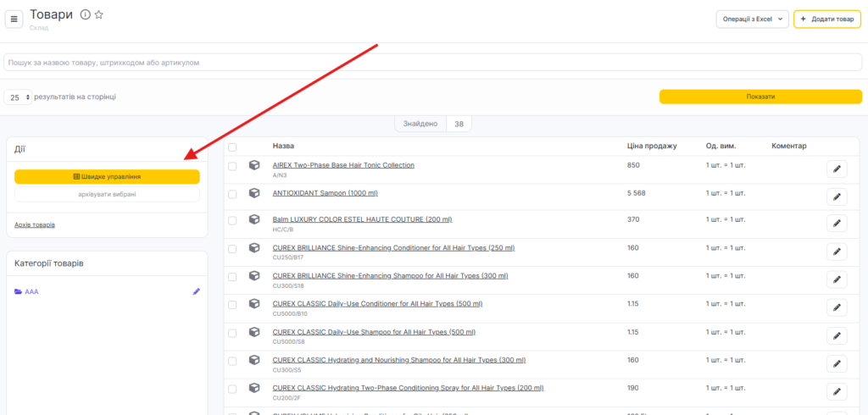Open the hamburger sidebar menu
Viewport: 868px width, 415px height.
14,19
